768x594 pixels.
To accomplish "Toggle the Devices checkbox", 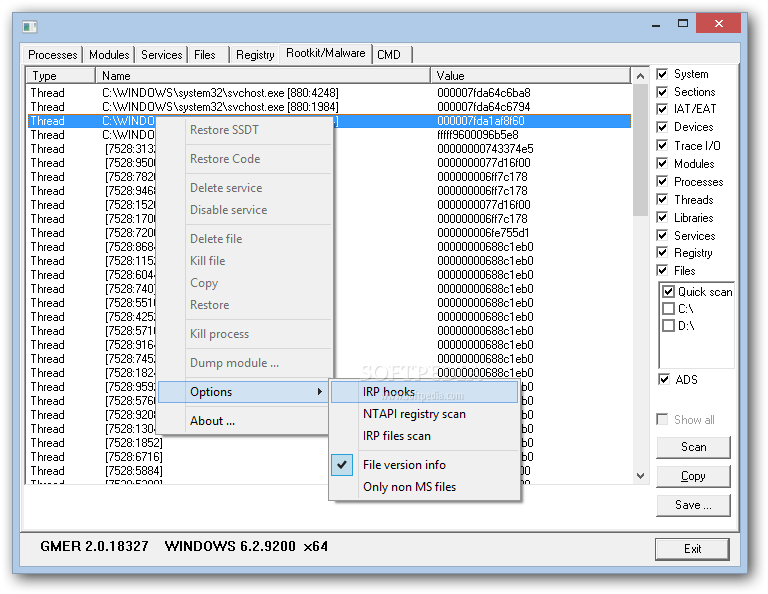I will coord(662,127).
